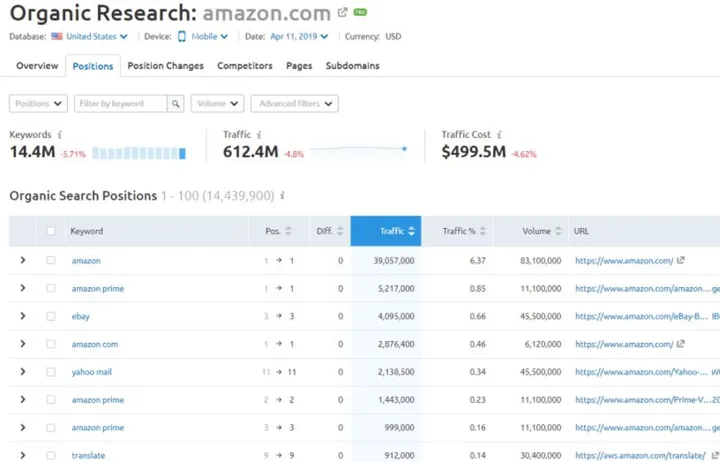Screen dimensions: 720x462
Task: Click the United States flag icon
Action: [57, 36]
